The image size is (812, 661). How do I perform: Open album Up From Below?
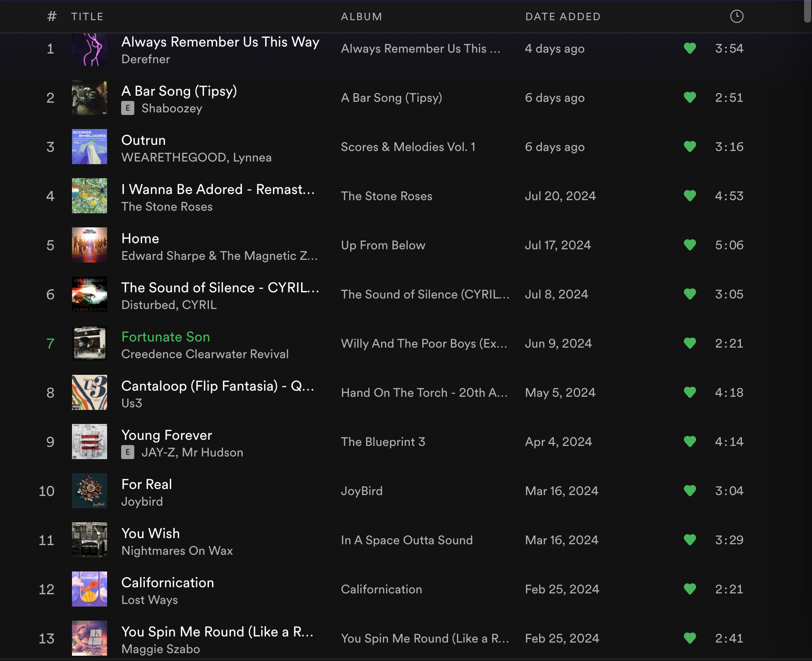pyautogui.click(x=383, y=245)
